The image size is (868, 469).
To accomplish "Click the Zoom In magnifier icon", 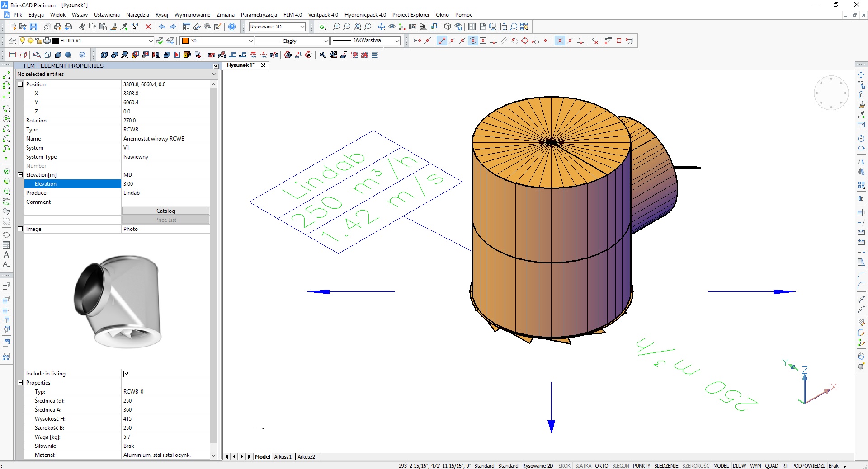I will 336,27.
